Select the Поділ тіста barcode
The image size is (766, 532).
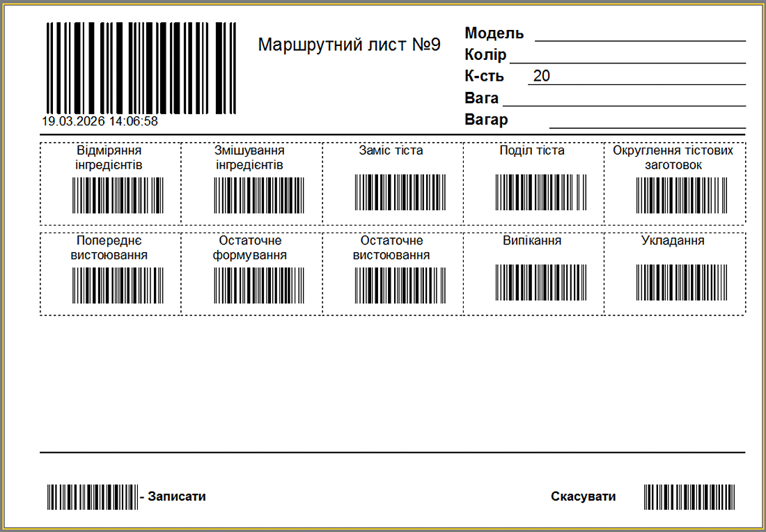(x=540, y=191)
